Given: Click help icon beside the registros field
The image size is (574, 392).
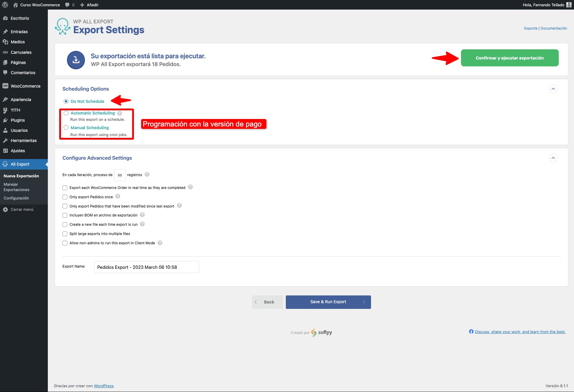Looking at the screenshot, I should (x=147, y=174).
